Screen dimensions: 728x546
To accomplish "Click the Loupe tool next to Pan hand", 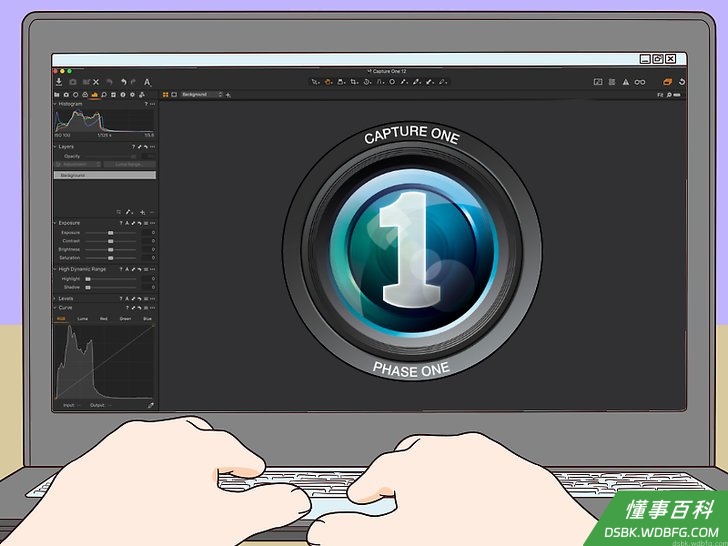I will (340, 82).
